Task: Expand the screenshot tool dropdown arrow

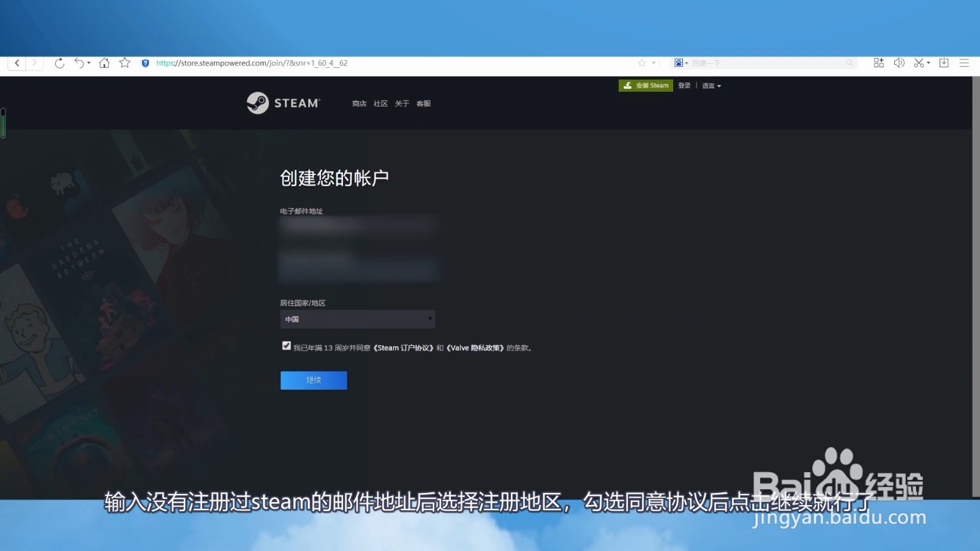Action: [929, 63]
